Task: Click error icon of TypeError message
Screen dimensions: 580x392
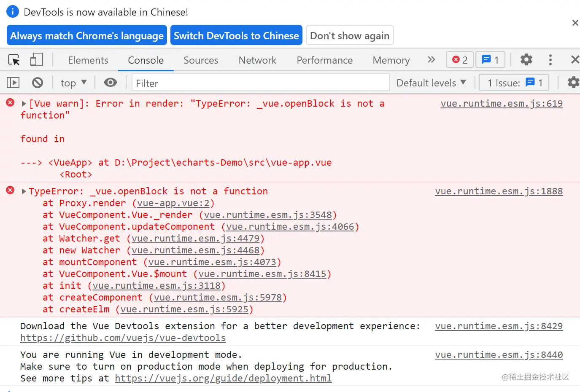Action: point(10,190)
